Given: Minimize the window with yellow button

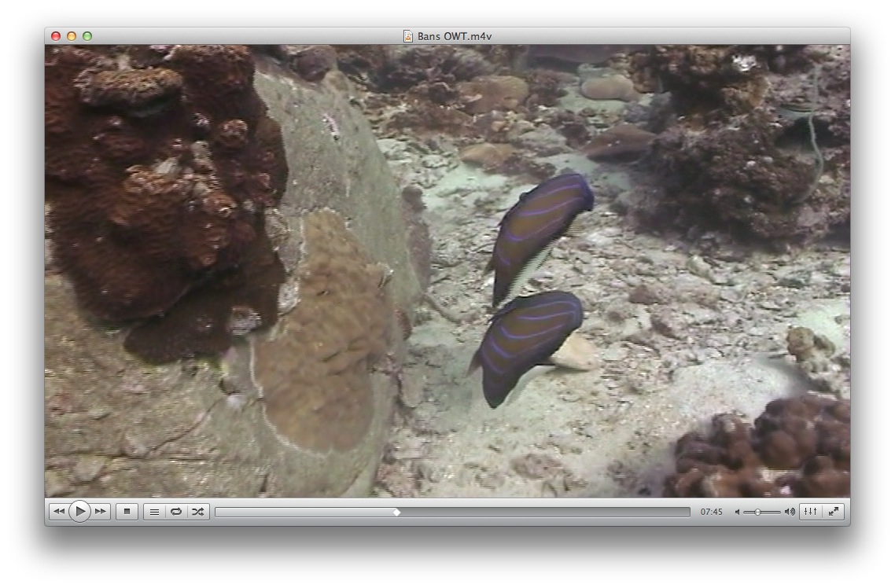Looking at the screenshot, I should pos(72,36).
